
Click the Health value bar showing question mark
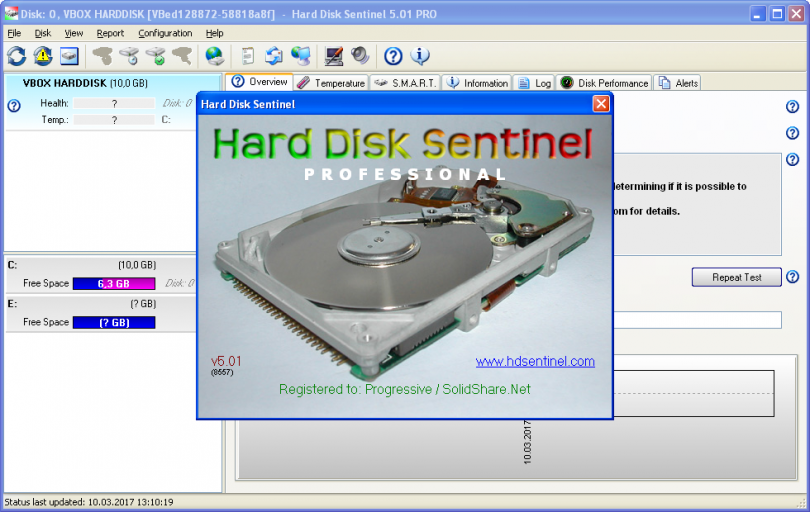114,103
